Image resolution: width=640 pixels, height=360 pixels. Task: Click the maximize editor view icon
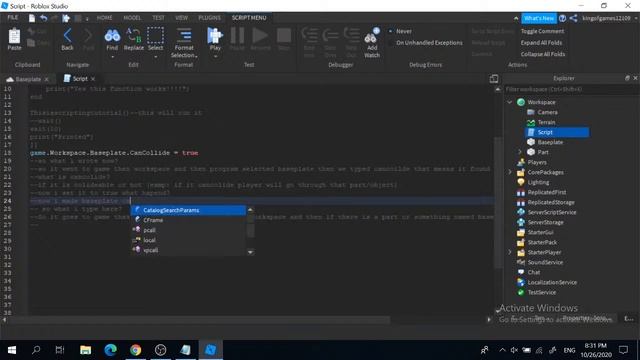[x=493, y=79]
